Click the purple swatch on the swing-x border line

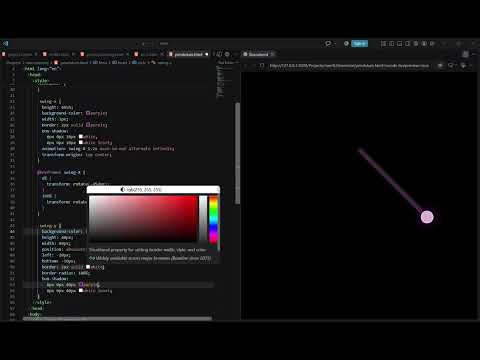(x=88, y=125)
